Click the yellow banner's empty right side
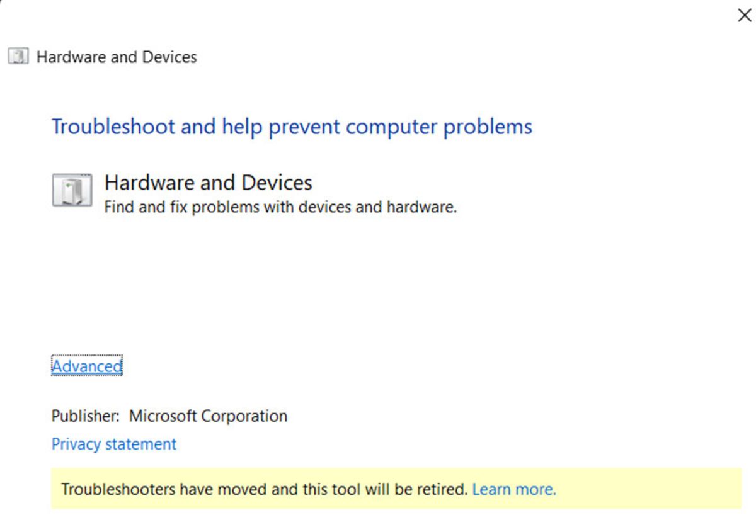The height and width of the screenshot is (532, 756). [649, 489]
